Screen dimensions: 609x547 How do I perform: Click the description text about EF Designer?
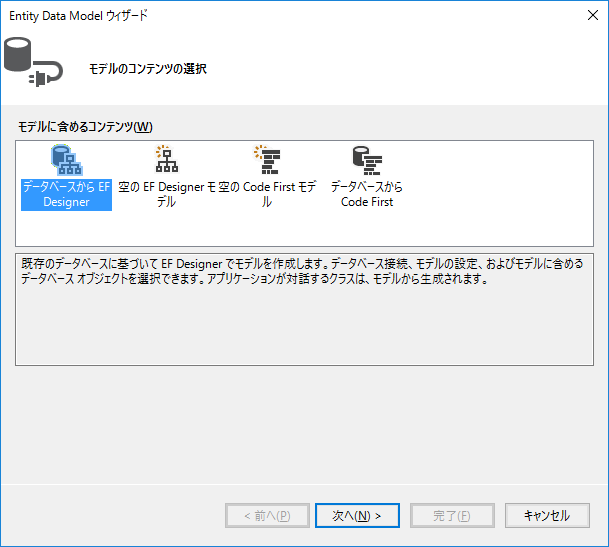tap(302, 271)
